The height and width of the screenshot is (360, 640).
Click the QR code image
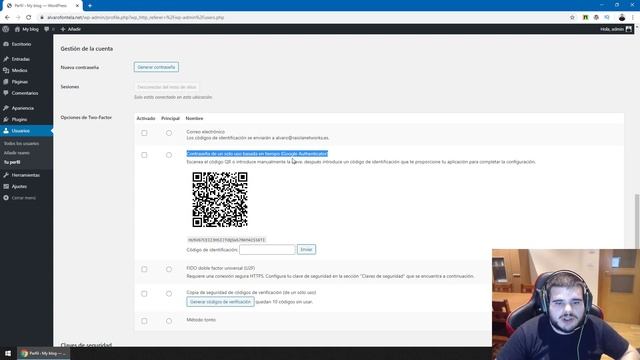pyautogui.click(x=220, y=200)
